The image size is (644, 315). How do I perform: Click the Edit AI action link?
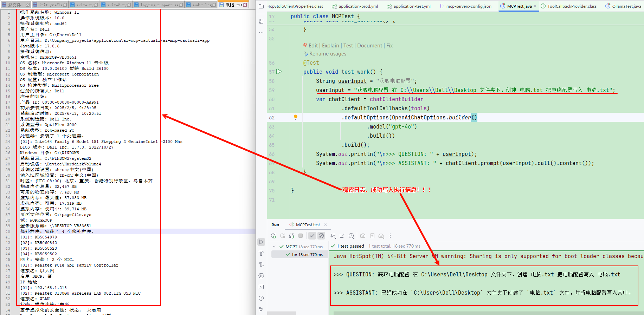click(x=313, y=46)
